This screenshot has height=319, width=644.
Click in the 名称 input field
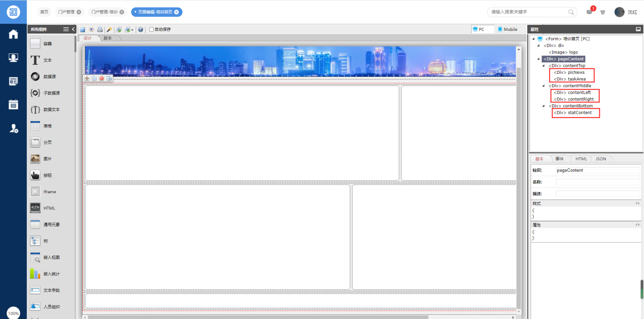tap(598, 182)
